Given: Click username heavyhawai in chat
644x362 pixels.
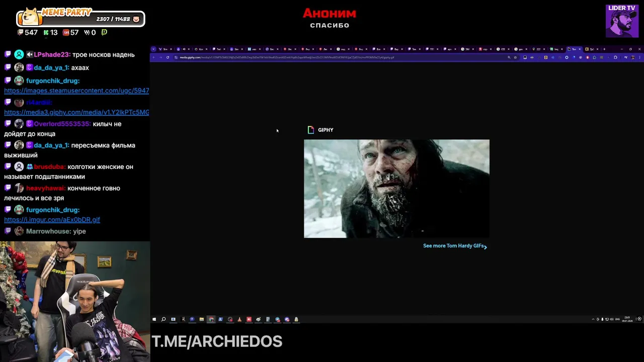Looking at the screenshot, I should click(x=46, y=188).
